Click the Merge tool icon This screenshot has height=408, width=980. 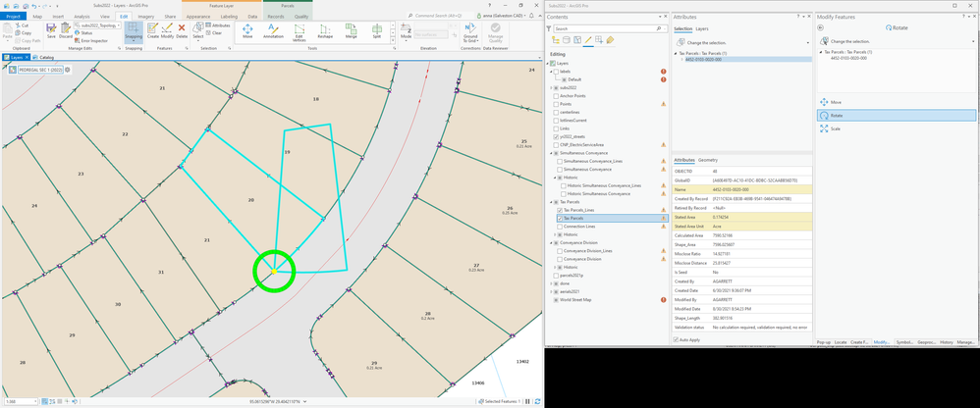tap(352, 30)
